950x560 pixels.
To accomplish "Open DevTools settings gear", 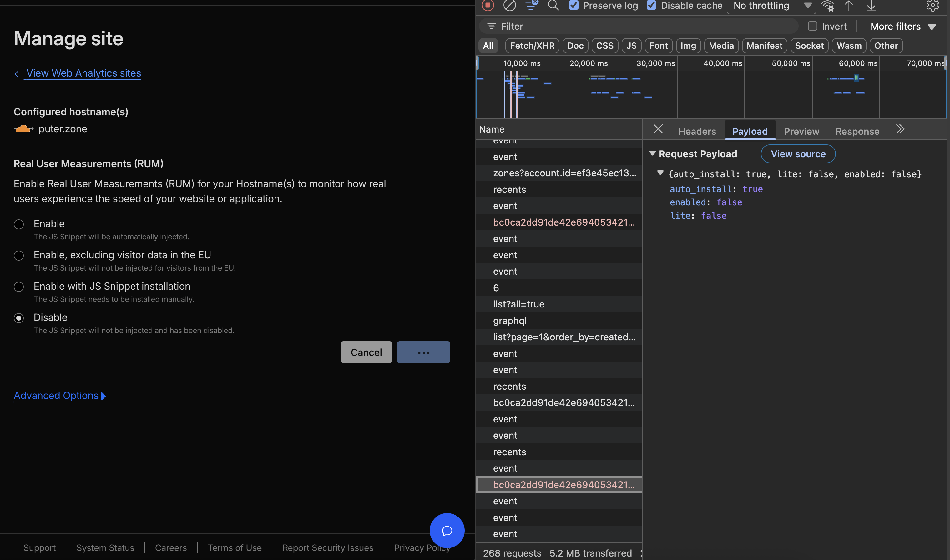I will [x=932, y=6].
